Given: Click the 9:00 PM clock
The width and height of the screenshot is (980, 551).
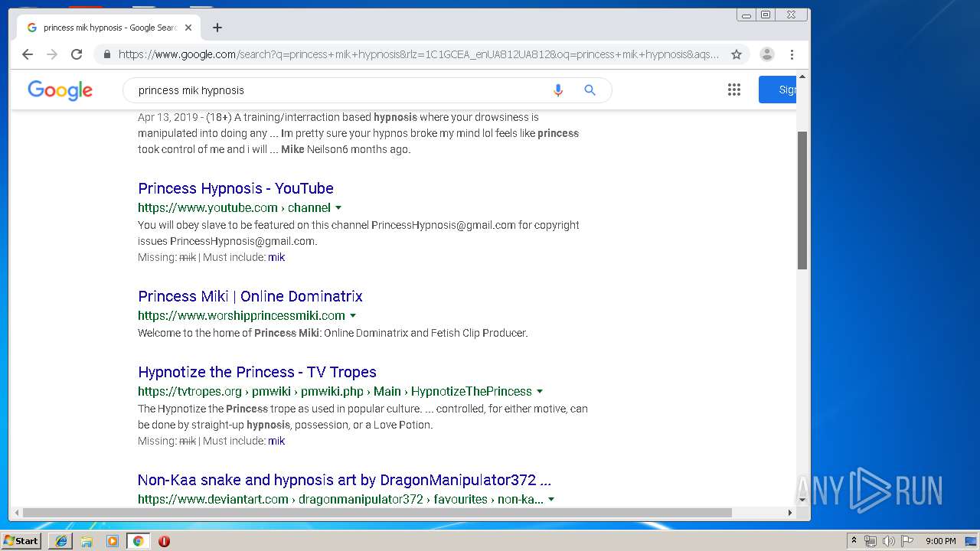Looking at the screenshot, I should click(x=940, y=541).
